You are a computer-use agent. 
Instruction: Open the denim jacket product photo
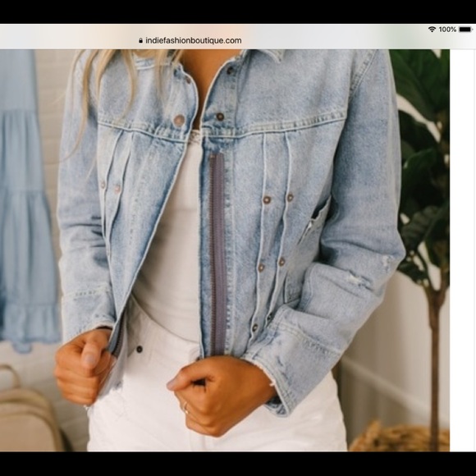click(x=225, y=250)
